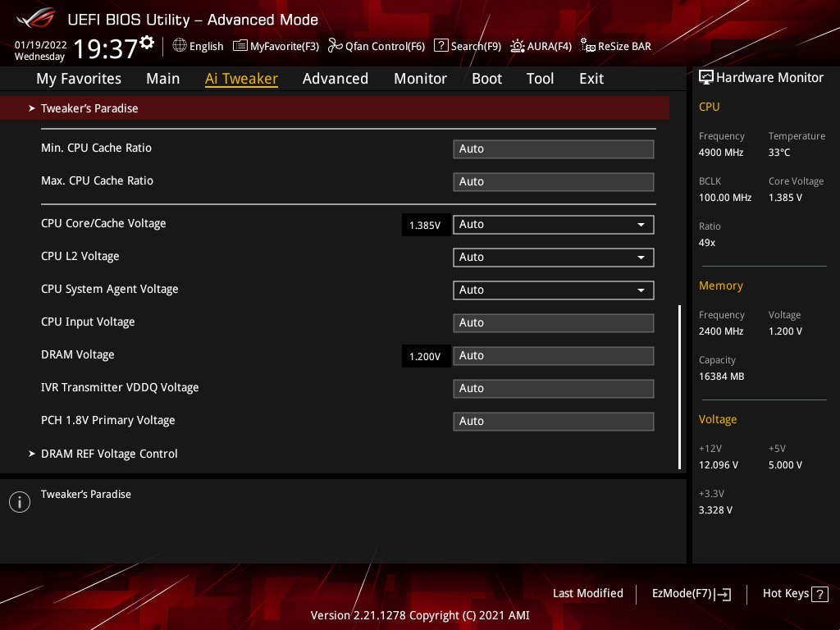
Task: Go to the Exit tab
Action: coord(591,79)
